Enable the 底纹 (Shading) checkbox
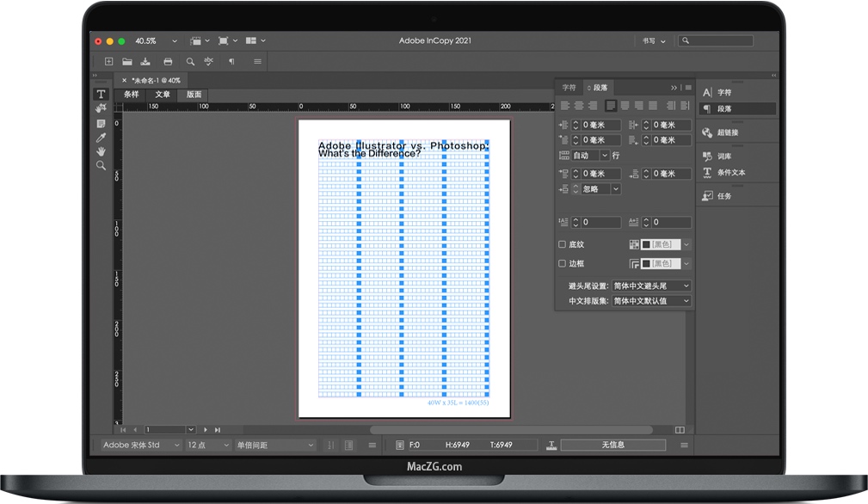 [563, 244]
